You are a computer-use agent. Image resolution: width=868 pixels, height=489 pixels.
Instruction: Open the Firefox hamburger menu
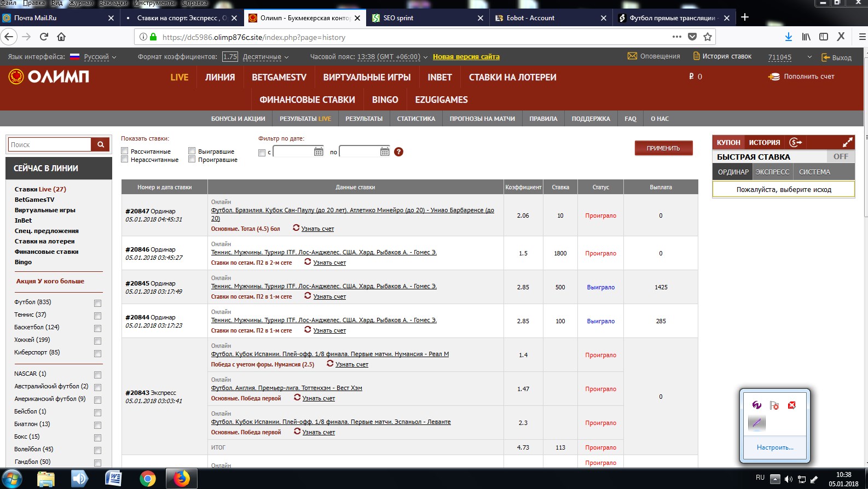(862, 37)
